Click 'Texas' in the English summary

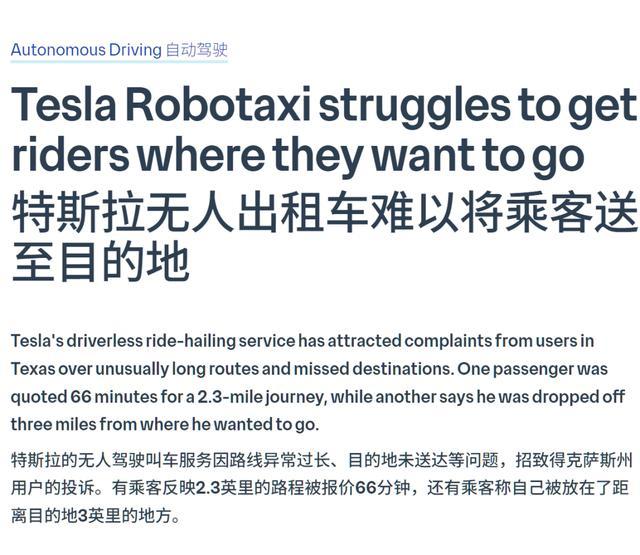tap(33, 369)
